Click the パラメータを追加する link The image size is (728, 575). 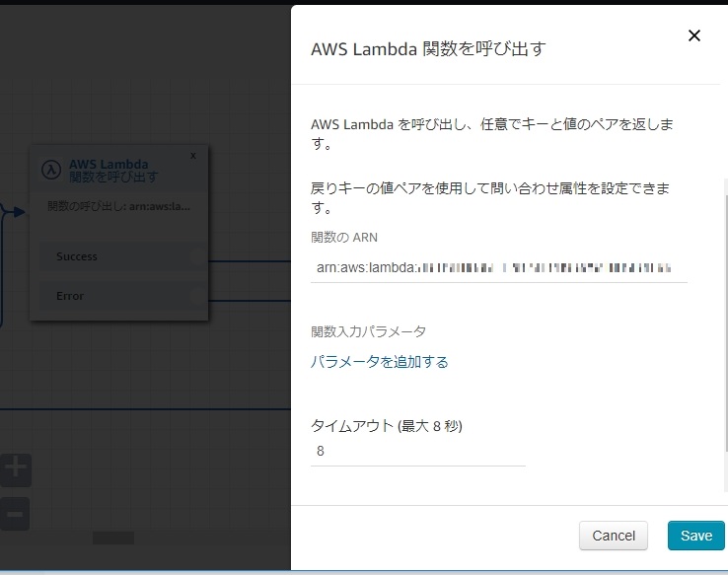(380, 362)
